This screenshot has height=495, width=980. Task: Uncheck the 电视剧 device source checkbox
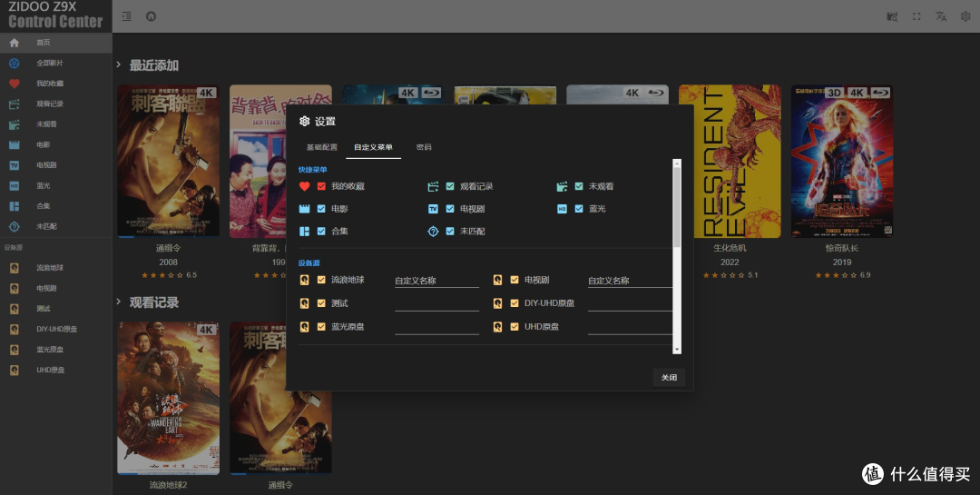point(514,280)
